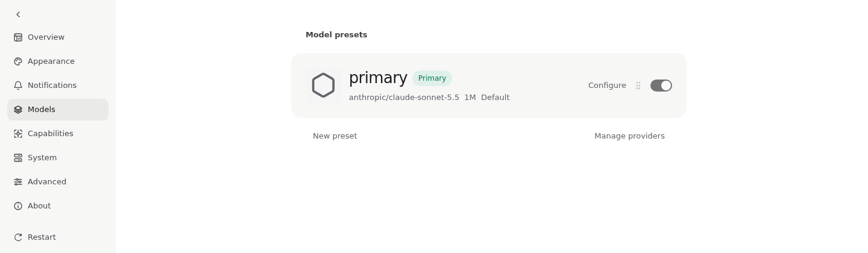Click the drag handle dots beside Configure
Viewport: 868px width, 253px height.
point(638,86)
